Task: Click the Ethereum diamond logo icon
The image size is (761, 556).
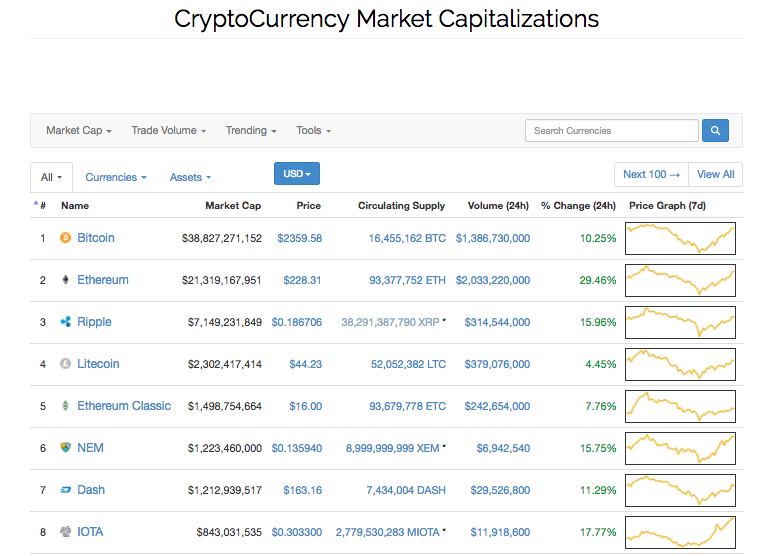Action: 66,279
